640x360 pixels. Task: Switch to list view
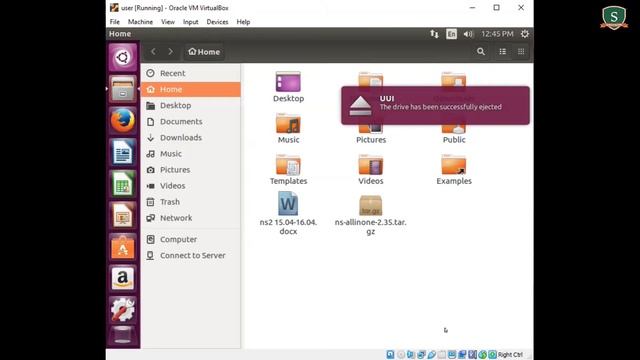click(503, 51)
